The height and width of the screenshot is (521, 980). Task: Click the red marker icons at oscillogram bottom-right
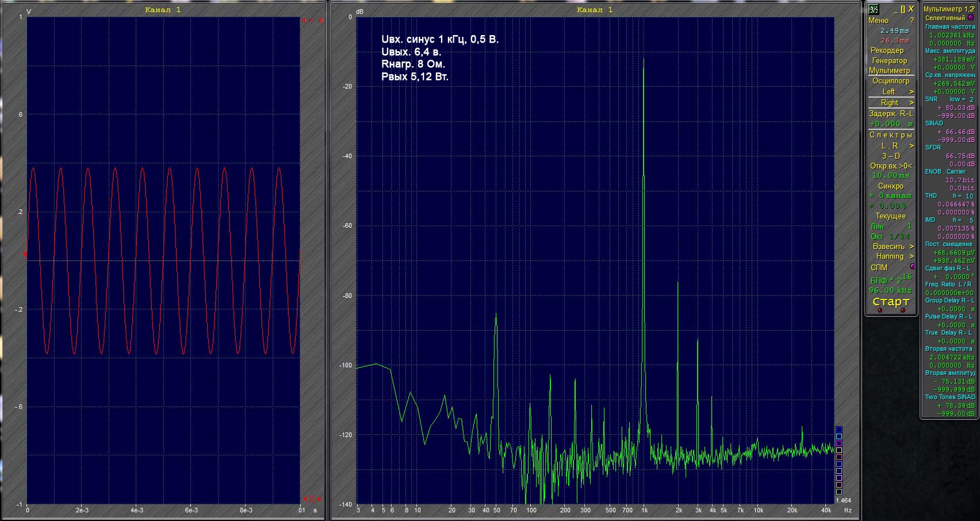tap(312, 499)
